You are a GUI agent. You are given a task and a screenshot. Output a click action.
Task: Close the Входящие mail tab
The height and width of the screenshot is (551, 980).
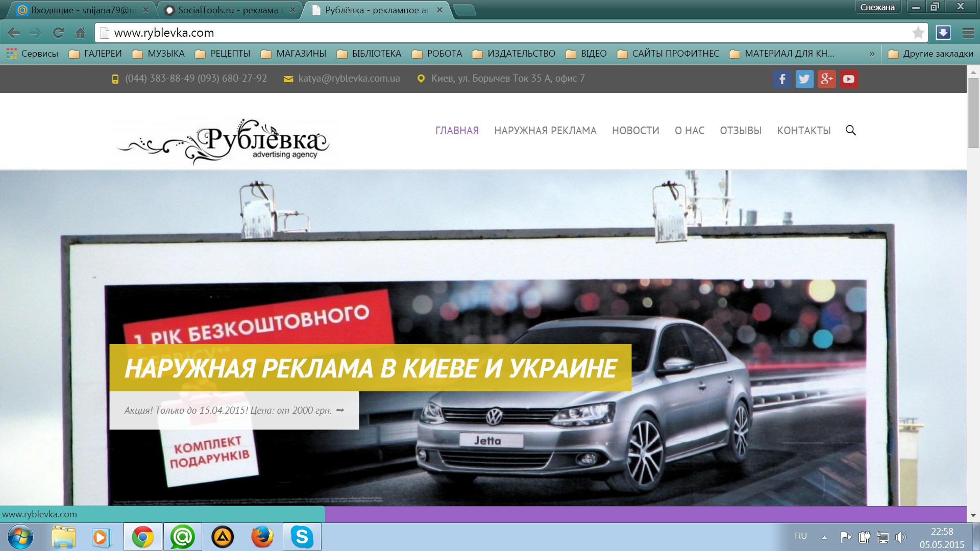145,10
